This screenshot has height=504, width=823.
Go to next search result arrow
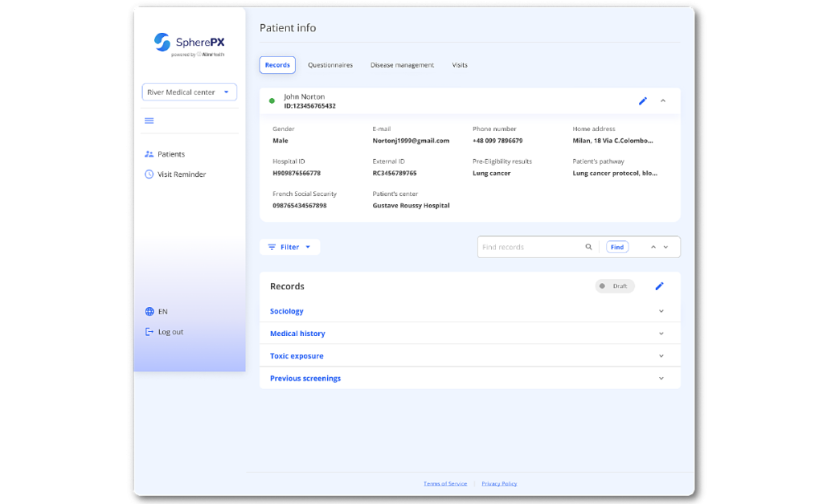click(665, 247)
